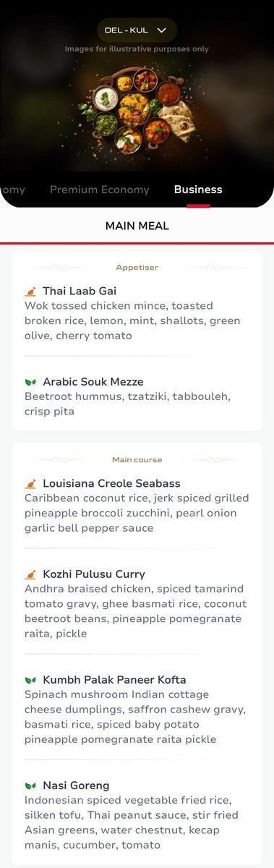The height and width of the screenshot is (868, 274).
Task: Click the non-veg icon beside Kozhi Pulusu Curry
Action: tap(30, 574)
